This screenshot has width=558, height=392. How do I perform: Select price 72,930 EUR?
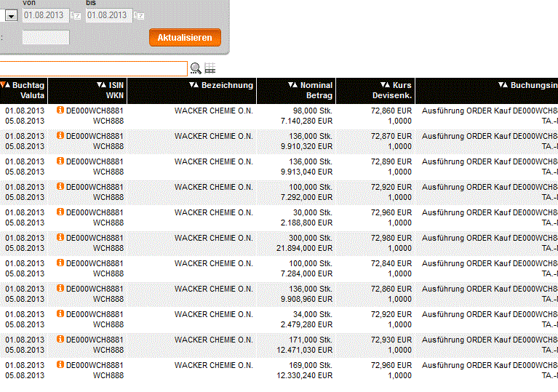tap(391, 340)
